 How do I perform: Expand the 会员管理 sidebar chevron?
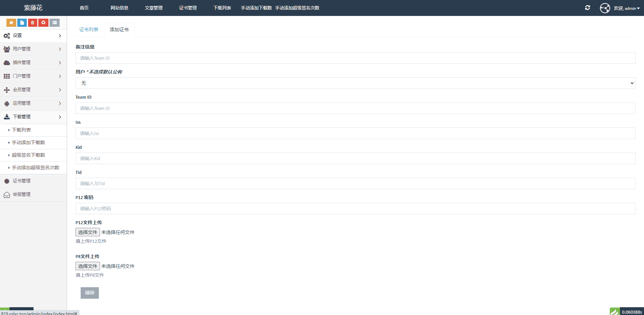pyautogui.click(x=60, y=90)
